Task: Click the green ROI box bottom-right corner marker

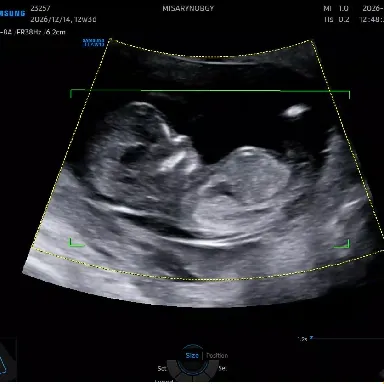Action: (342, 244)
